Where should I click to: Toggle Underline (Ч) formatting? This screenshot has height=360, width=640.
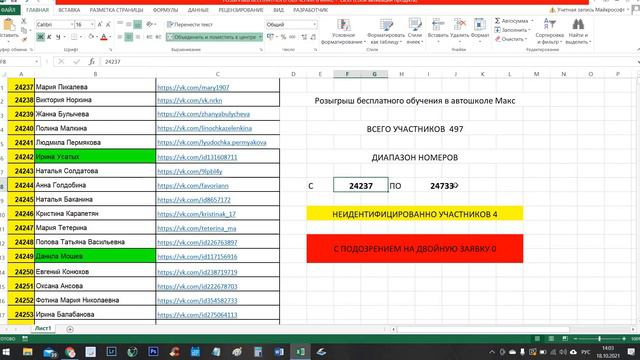click(x=58, y=37)
